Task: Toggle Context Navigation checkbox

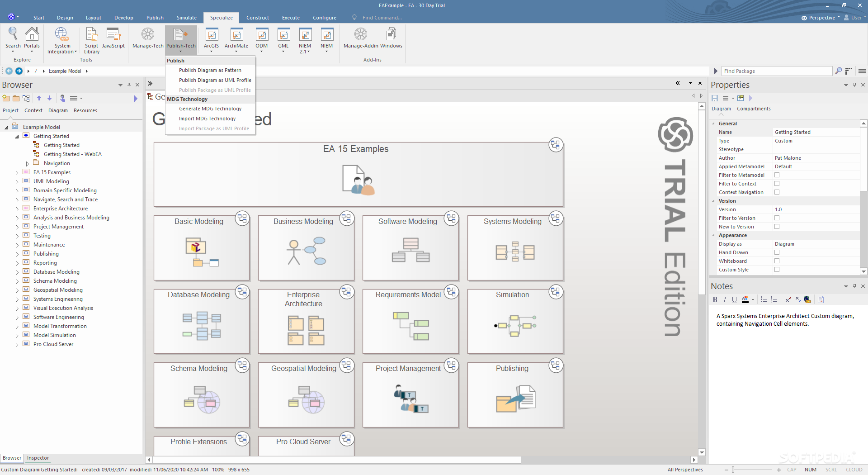Action: click(x=777, y=192)
